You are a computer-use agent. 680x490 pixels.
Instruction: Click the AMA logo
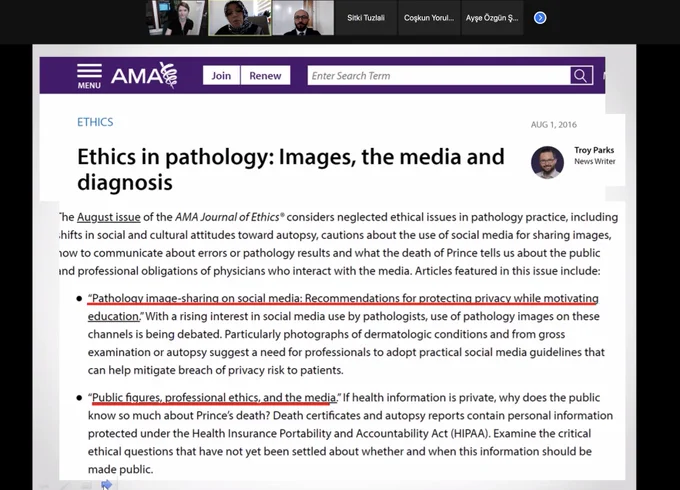pyautogui.click(x=144, y=75)
